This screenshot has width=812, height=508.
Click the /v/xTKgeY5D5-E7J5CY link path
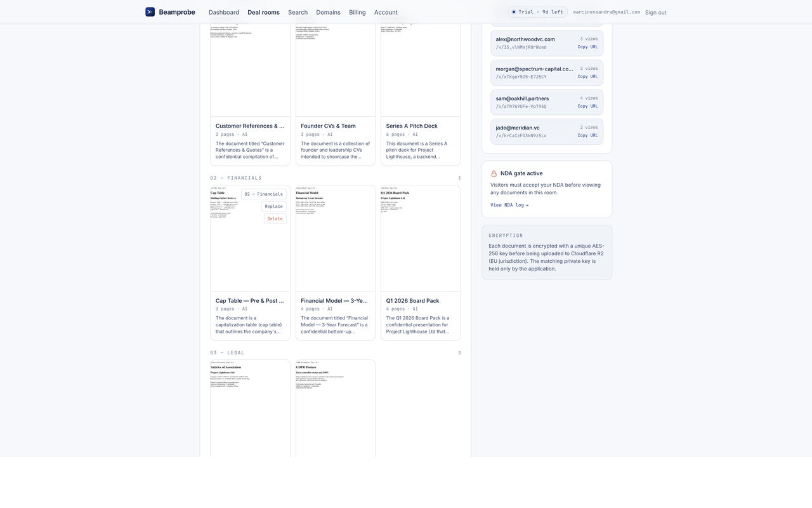tap(521, 77)
